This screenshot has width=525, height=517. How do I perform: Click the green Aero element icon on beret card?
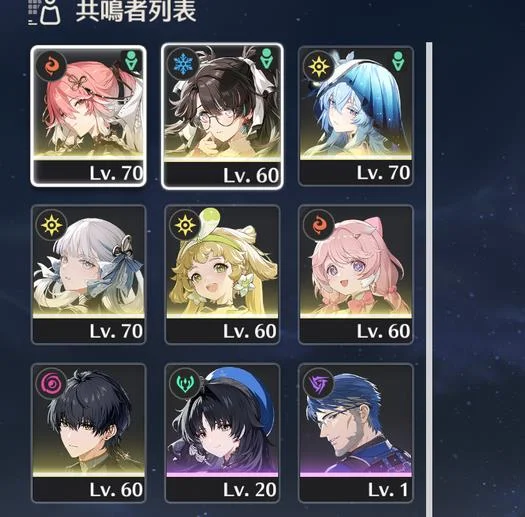point(184,383)
